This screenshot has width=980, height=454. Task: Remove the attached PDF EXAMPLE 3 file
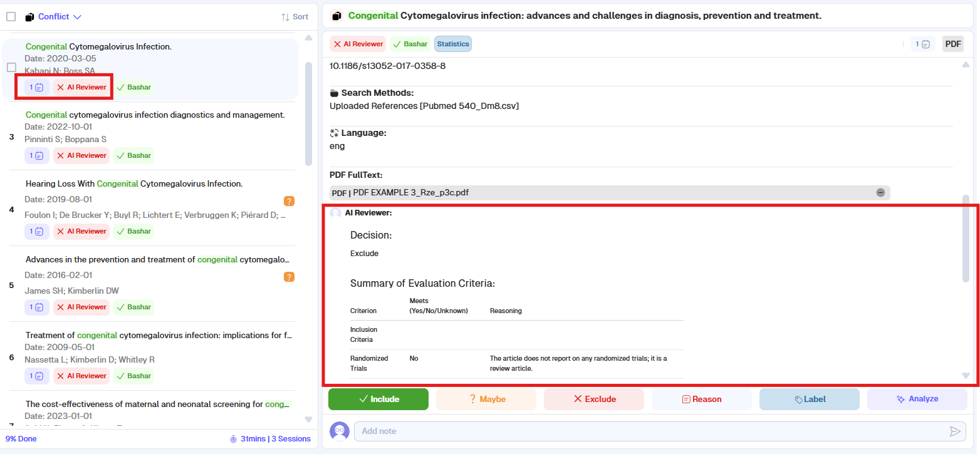coord(880,193)
